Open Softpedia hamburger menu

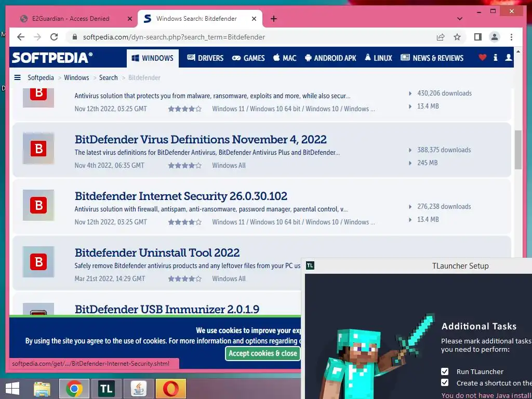click(x=17, y=77)
